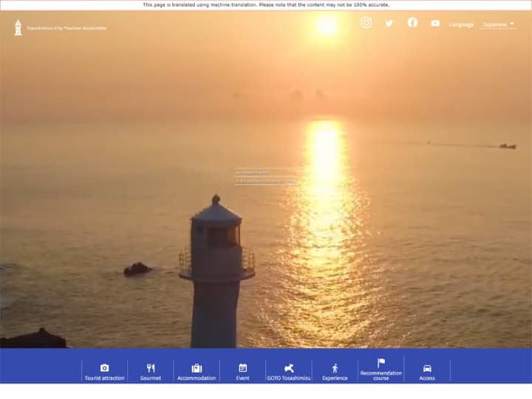Open the YouTube channel icon
The height and width of the screenshot is (399, 532).
[x=435, y=23]
